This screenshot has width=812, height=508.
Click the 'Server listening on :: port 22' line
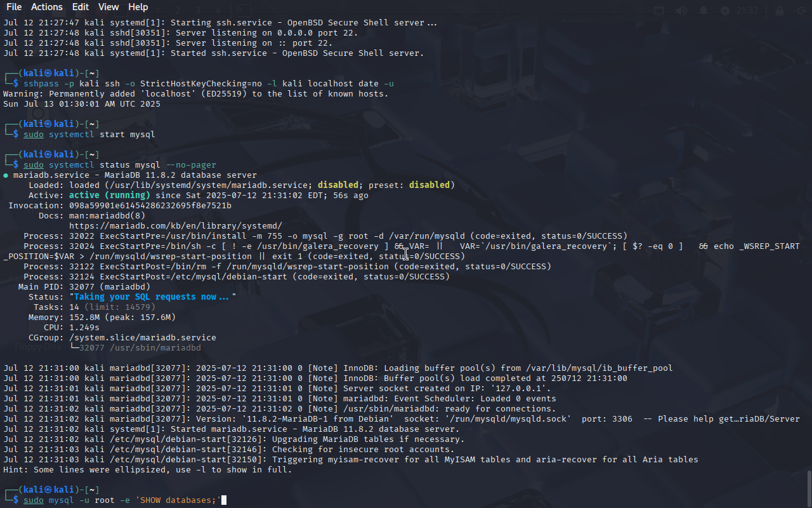pyautogui.click(x=168, y=43)
